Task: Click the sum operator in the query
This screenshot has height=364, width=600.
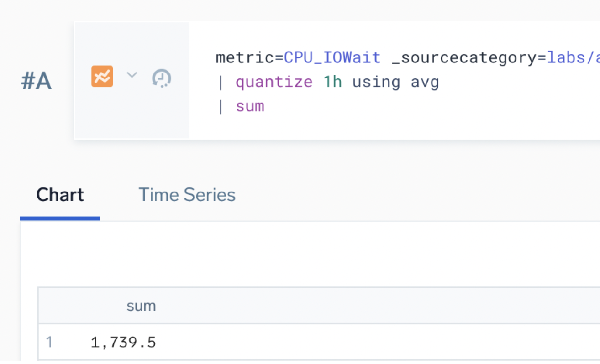Action: [x=250, y=106]
